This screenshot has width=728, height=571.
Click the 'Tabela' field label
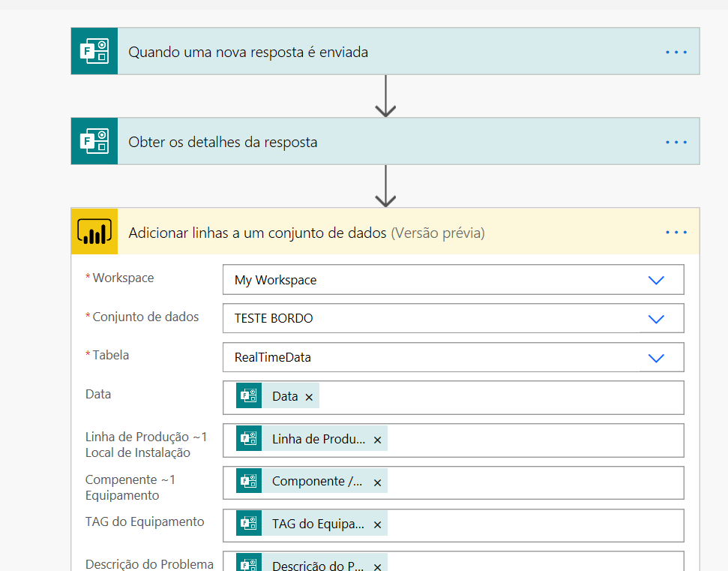coord(110,355)
